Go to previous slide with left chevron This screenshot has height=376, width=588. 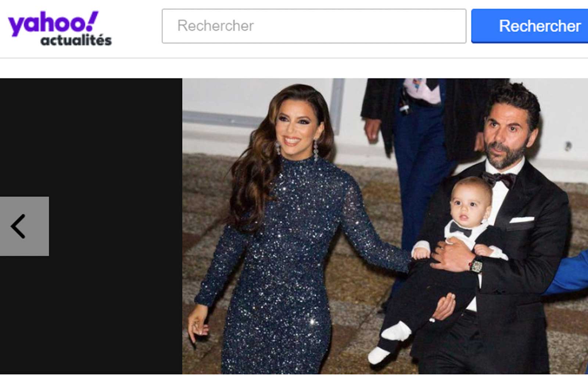tap(18, 226)
